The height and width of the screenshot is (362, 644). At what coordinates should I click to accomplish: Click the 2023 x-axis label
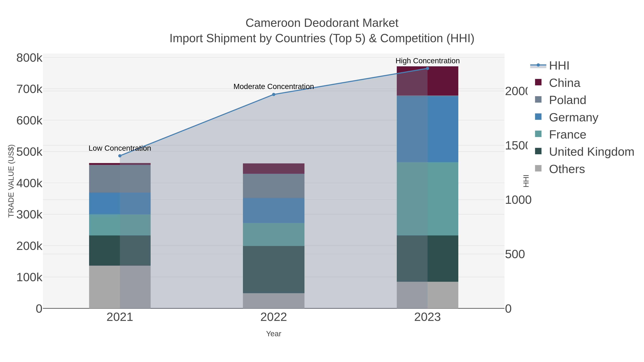coord(428,317)
